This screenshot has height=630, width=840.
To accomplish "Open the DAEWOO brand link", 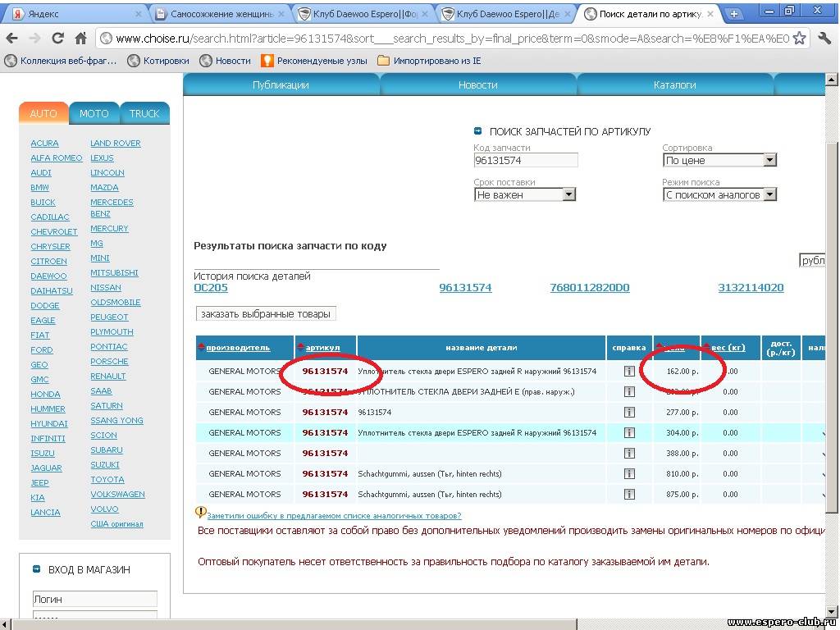I will click(48, 276).
